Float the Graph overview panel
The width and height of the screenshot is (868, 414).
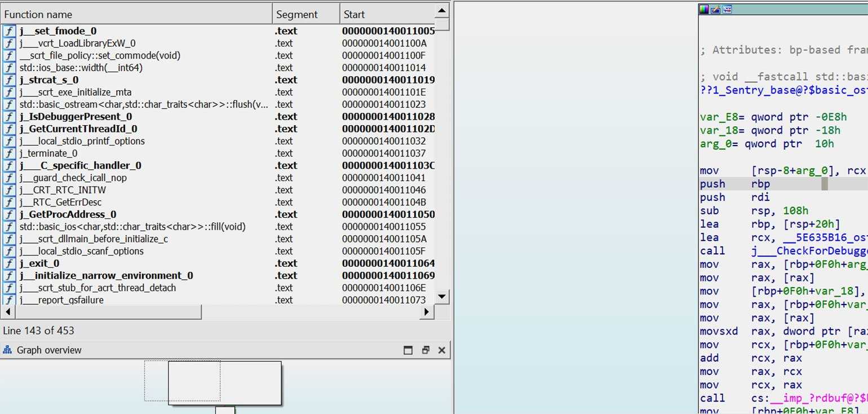[x=426, y=350]
